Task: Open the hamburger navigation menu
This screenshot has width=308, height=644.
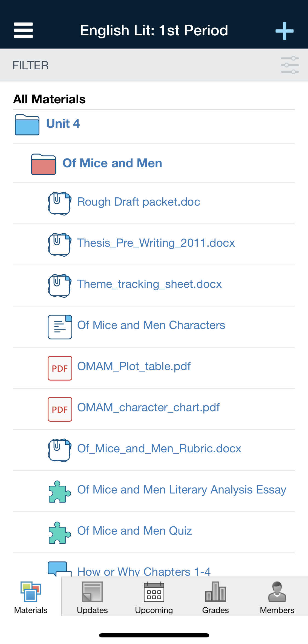Action: coord(23,30)
